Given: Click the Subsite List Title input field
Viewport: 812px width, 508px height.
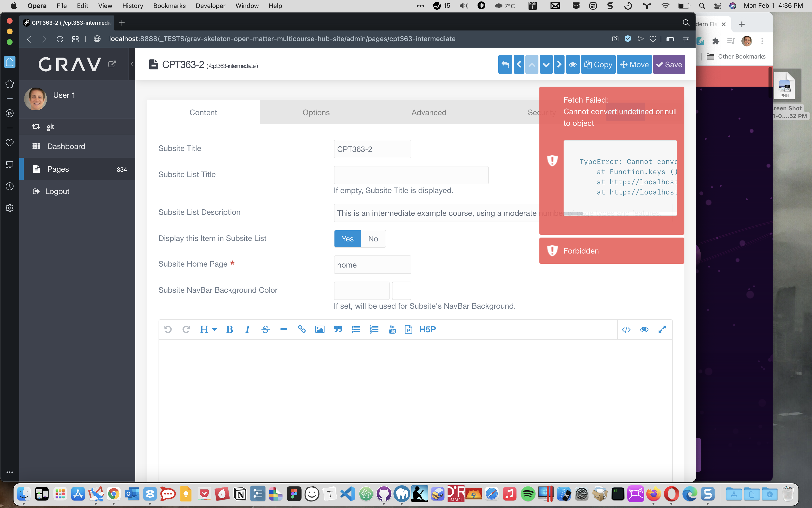Looking at the screenshot, I should click(x=411, y=175).
